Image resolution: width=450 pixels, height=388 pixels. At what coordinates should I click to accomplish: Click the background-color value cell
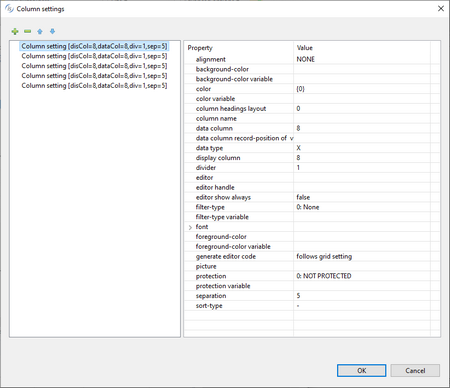pyautogui.click(x=362, y=69)
